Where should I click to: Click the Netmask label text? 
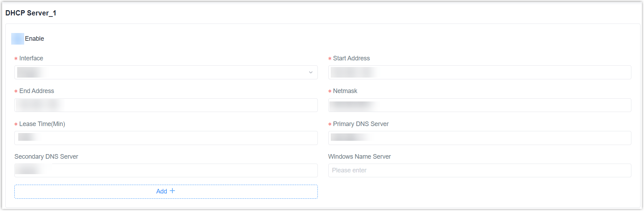tap(345, 91)
